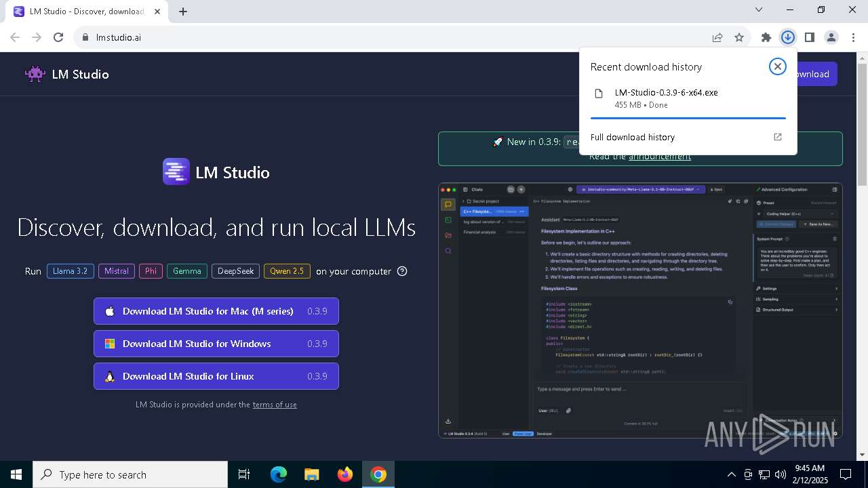Open Task View on the taskbar
This screenshot has width=868, height=488.
point(244,474)
